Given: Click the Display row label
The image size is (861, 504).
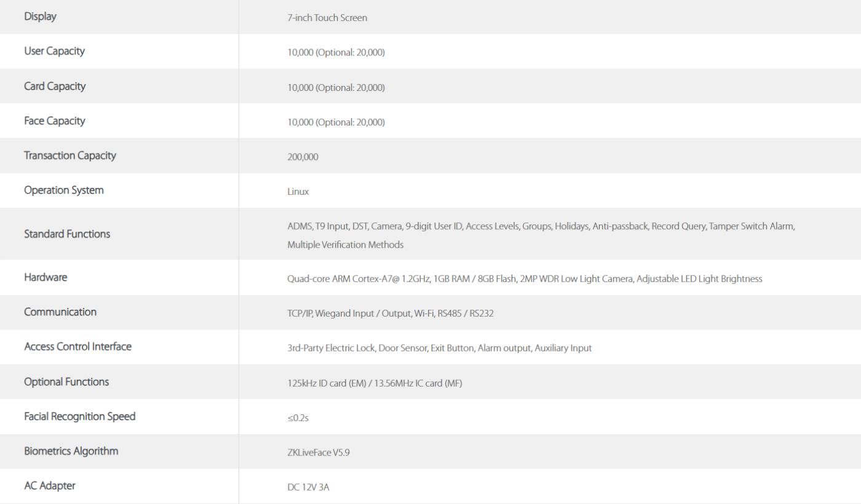Looking at the screenshot, I should pos(40,17).
